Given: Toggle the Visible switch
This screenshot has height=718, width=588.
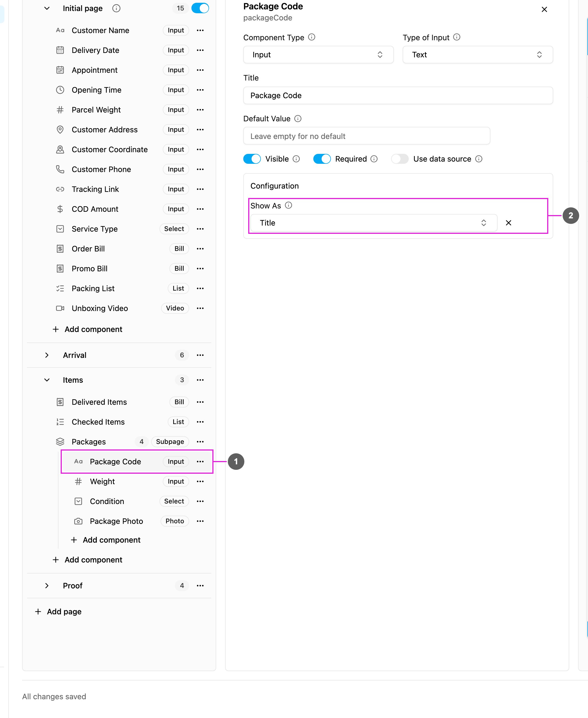Looking at the screenshot, I should point(252,159).
